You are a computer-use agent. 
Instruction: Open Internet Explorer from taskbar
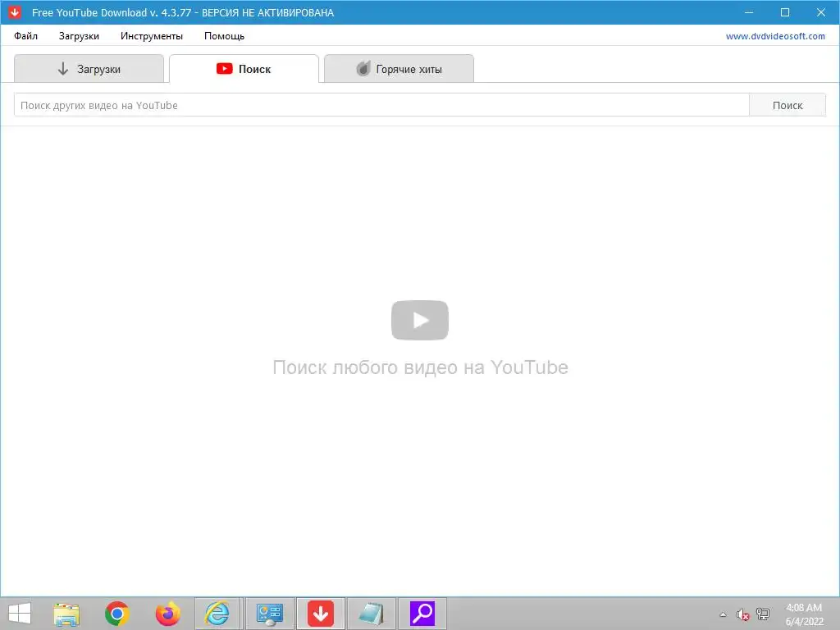217,614
